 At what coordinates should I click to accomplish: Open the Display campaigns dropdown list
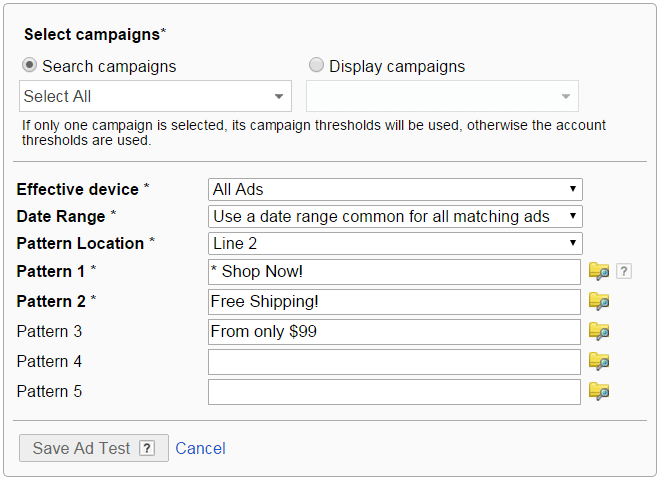pos(442,96)
